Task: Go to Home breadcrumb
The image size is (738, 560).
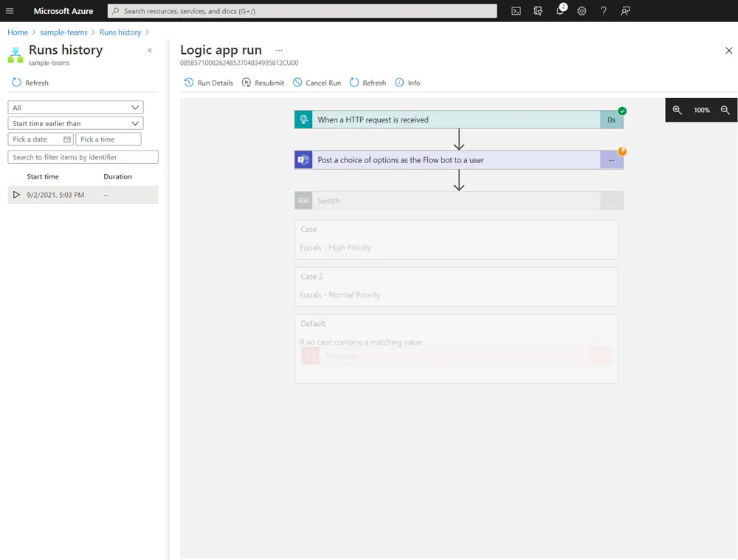Action: (x=18, y=32)
